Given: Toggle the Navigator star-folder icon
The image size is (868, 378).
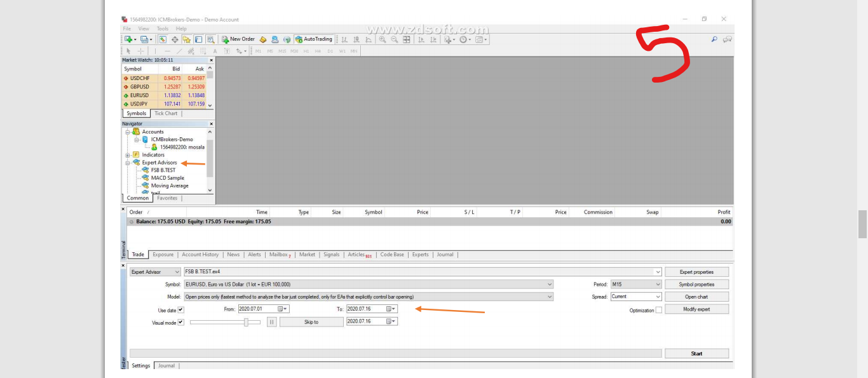Looking at the screenshot, I should (x=186, y=39).
